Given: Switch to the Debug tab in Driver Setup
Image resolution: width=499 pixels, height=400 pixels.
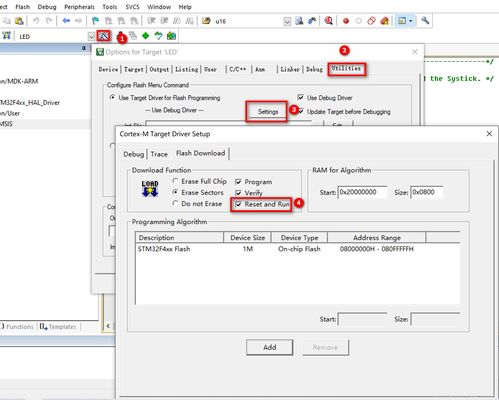Looking at the screenshot, I should click(x=133, y=154).
